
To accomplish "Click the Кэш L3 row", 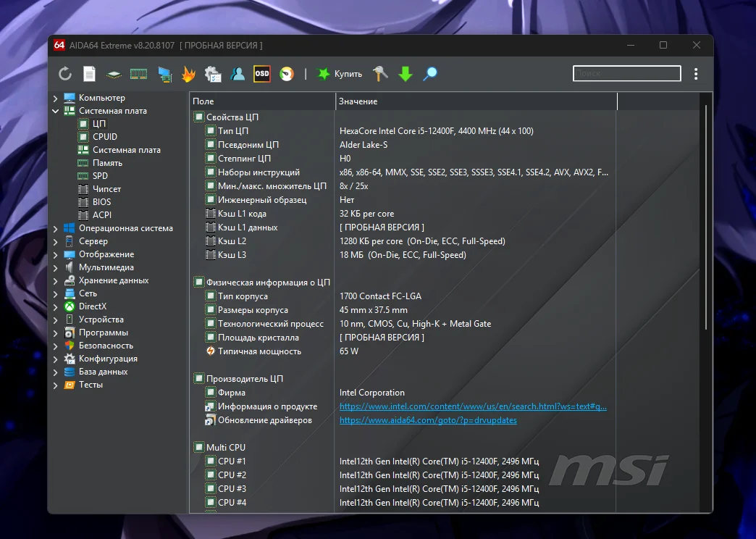I will coord(403,255).
